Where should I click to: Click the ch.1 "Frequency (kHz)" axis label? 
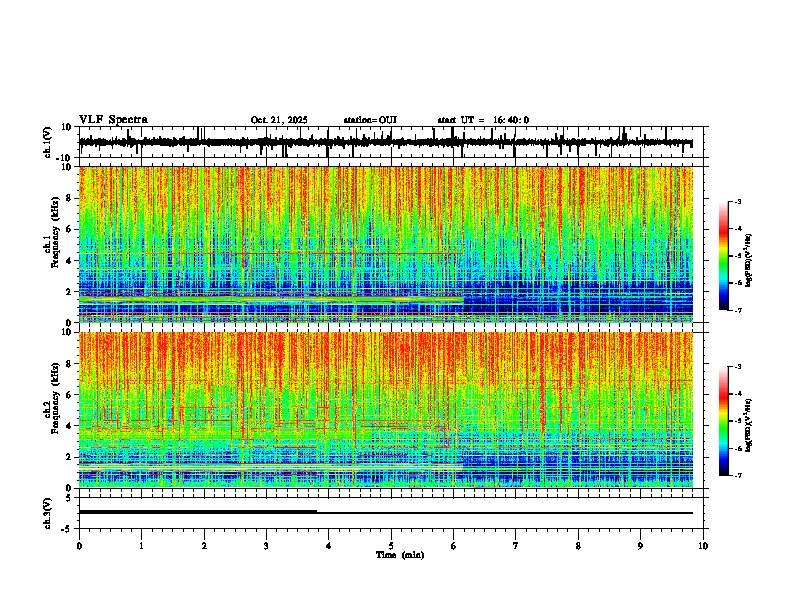pos(55,233)
